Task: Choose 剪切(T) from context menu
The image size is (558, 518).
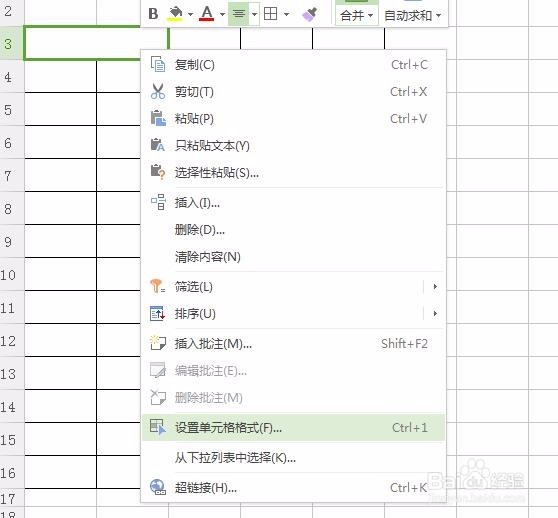Action: click(x=293, y=92)
